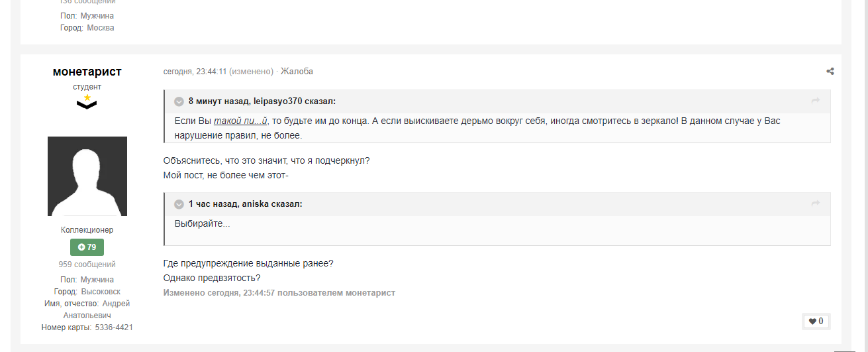868x352 pixels.
Task: View монетарист's default avatar image
Action: [87, 176]
